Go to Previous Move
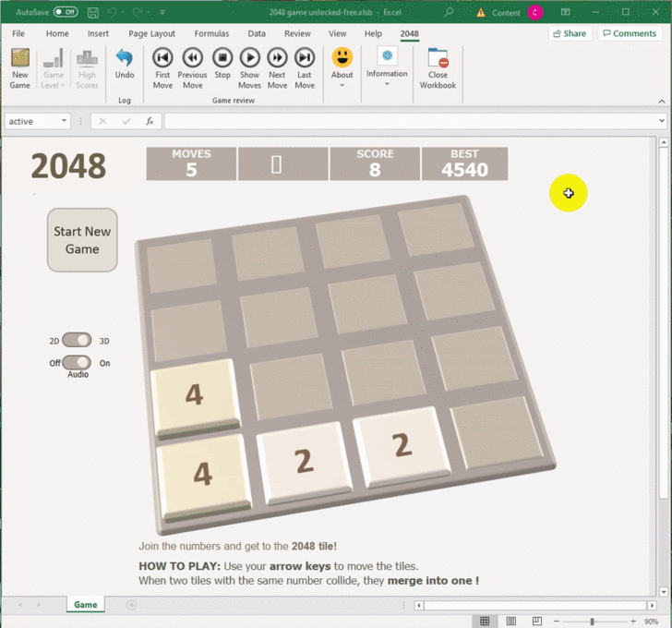The width and height of the screenshot is (672, 628). (x=192, y=57)
